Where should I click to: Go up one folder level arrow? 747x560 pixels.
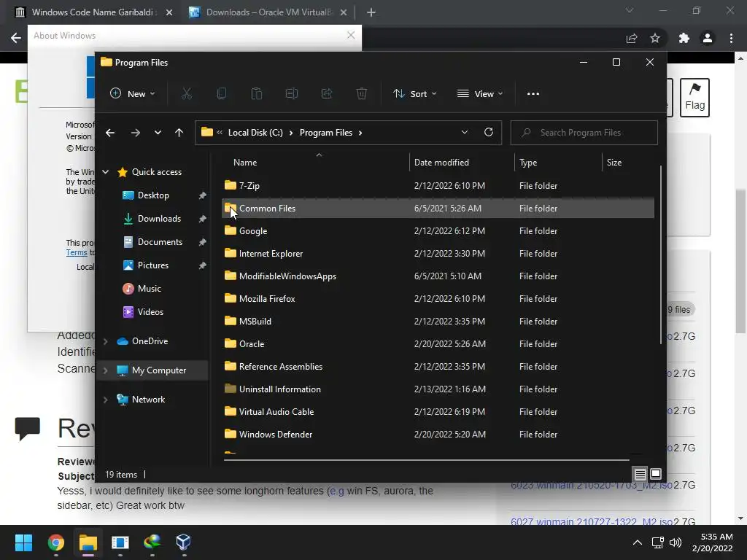point(179,133)
